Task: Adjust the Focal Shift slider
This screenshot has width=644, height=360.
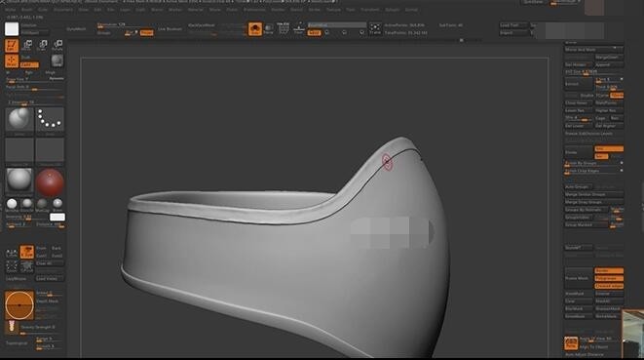Action: click(34, 88)
